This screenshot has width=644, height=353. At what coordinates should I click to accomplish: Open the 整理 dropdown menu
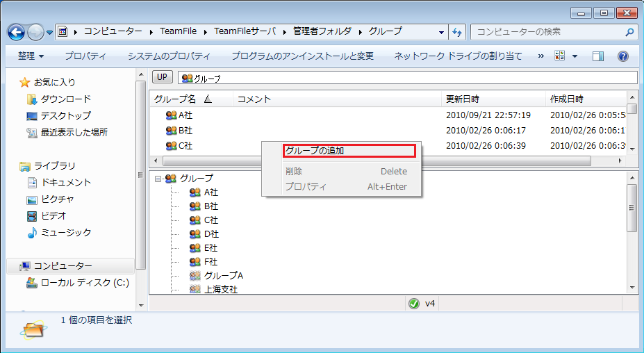tap(31, 56)
